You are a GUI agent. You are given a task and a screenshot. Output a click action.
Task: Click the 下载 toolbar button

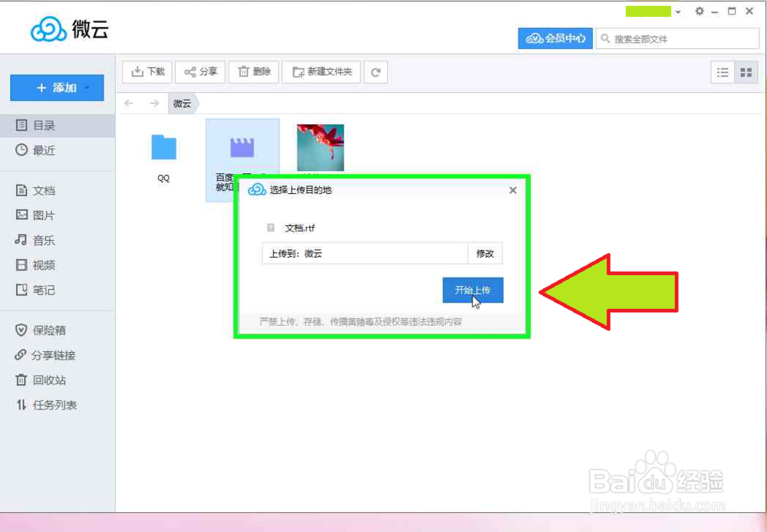(147, 72)
